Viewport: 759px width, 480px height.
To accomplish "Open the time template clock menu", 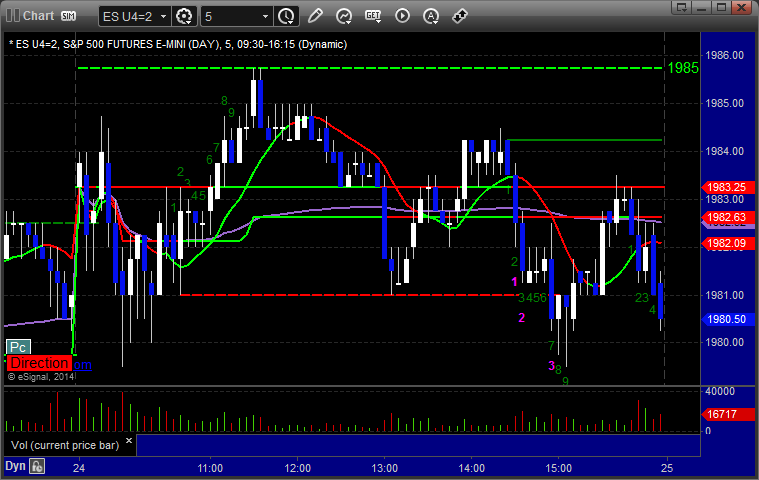I will click(286, 16).
